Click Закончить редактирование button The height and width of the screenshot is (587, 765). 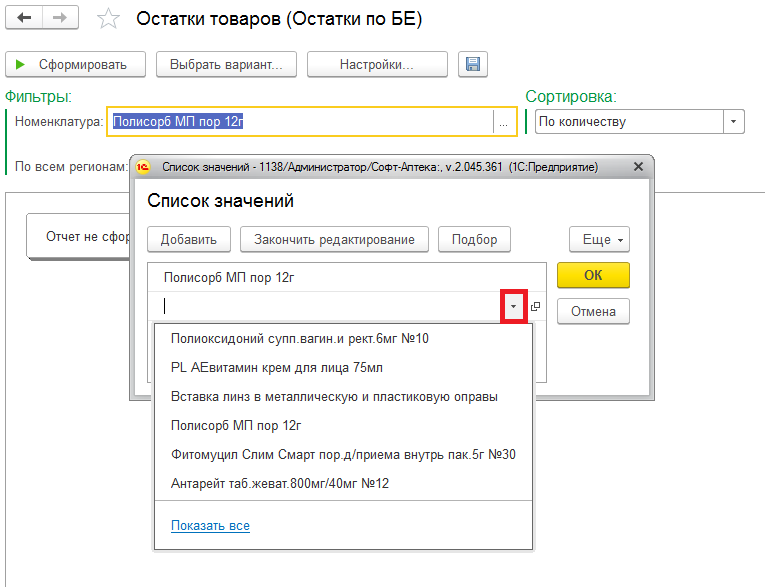point(334,240)
